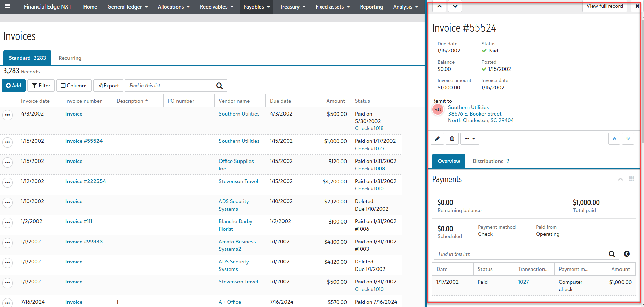Open row actions for Office Supplies Inc. invoice
Screen dimensions: 644x307
click(7, 162)
